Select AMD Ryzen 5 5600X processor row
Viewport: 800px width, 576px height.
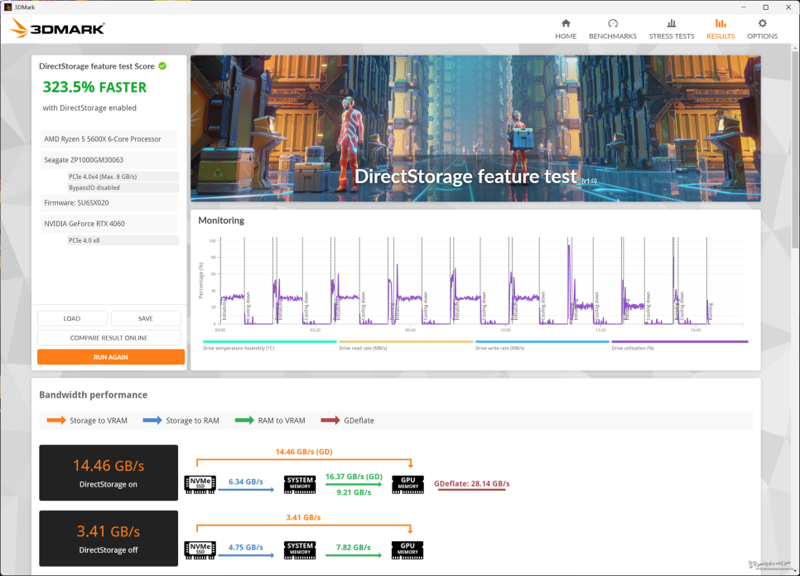[x=109, y=139]
